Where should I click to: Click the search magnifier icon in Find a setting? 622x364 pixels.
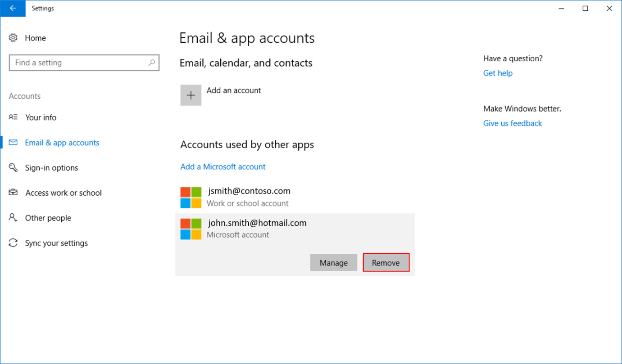click(152, 63)
